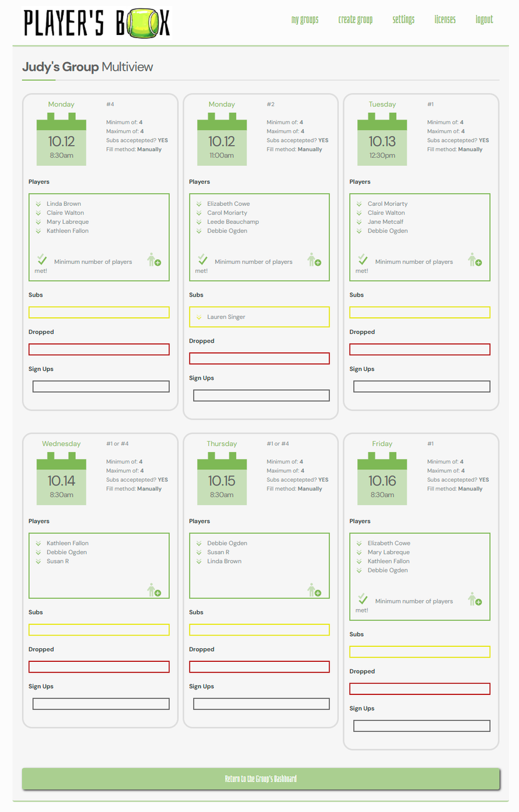Screen dimensions: 519x812
Task: Click Claire Walton in Tuesday card
Action: 386,213
